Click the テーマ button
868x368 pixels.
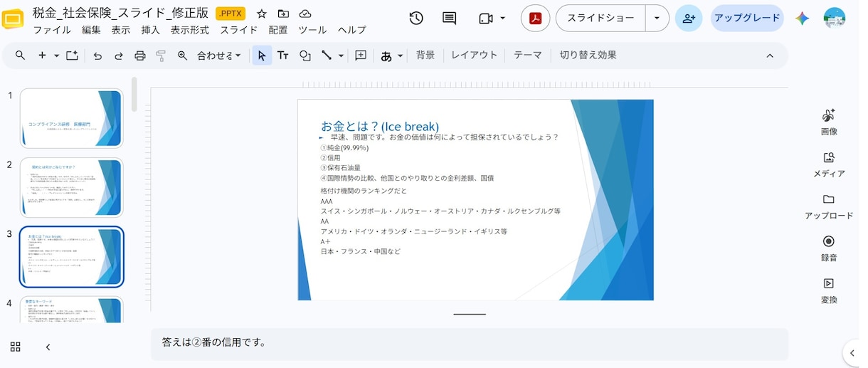tap(528, 56)
